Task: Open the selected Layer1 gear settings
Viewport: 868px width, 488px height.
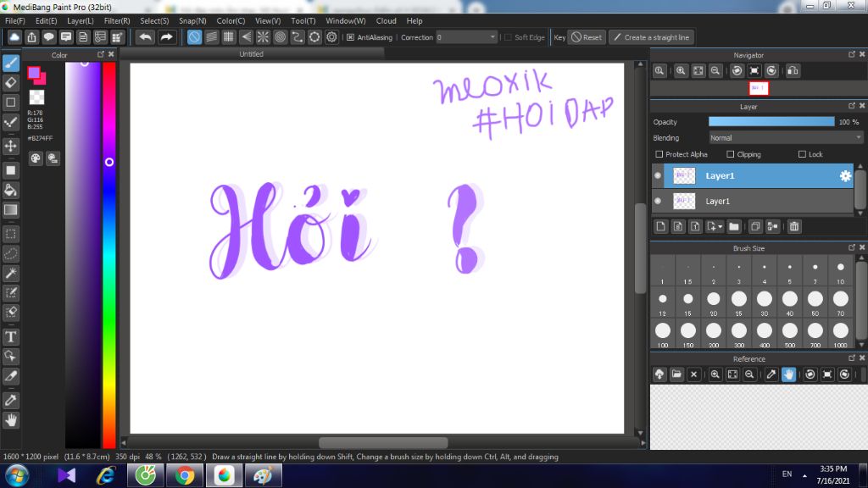Action: click(845, 176)
